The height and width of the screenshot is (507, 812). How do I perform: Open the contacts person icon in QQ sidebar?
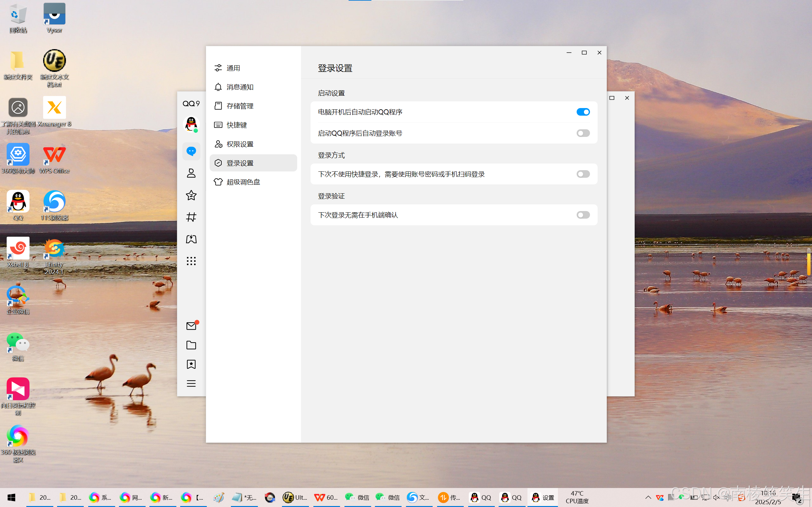pyautogui.click(x=191, y=173)
